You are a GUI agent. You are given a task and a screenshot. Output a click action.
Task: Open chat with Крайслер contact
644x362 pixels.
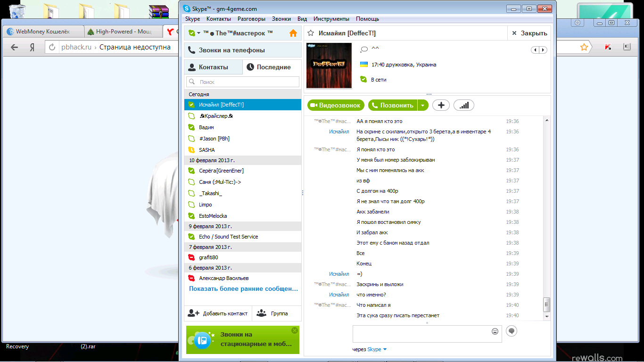point(243,116)
